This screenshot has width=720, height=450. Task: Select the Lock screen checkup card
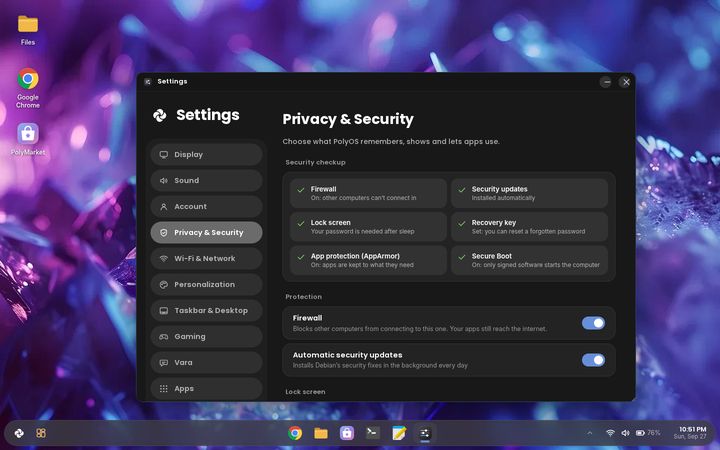(368, 227)
